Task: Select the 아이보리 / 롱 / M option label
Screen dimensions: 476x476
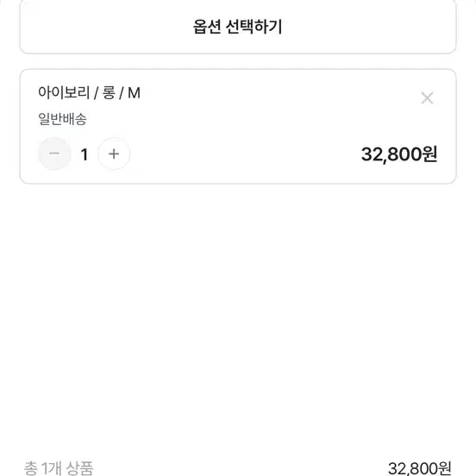Action: click(89, 92)
